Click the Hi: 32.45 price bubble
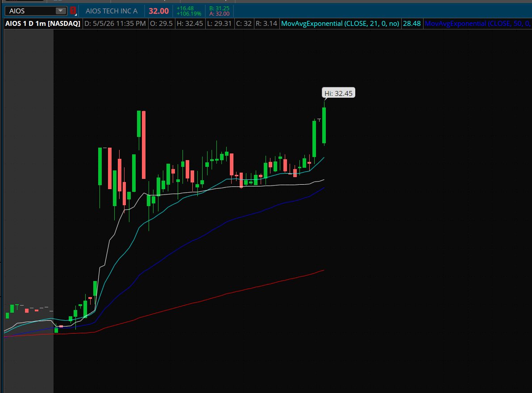Viewport: 532px width, 393px height. pos(338,93)
